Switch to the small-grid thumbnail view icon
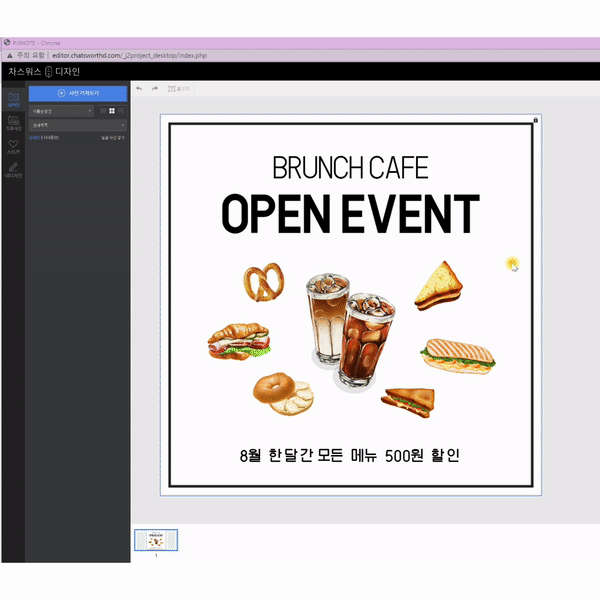The height and width of the screenshot is (600, 600). click(103, 111)
